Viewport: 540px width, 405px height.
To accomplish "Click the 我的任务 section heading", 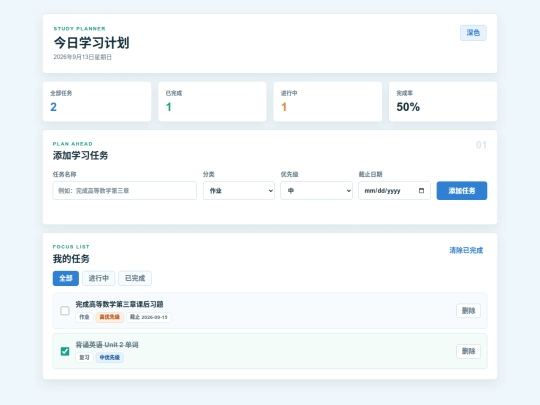I will point(71,259).
